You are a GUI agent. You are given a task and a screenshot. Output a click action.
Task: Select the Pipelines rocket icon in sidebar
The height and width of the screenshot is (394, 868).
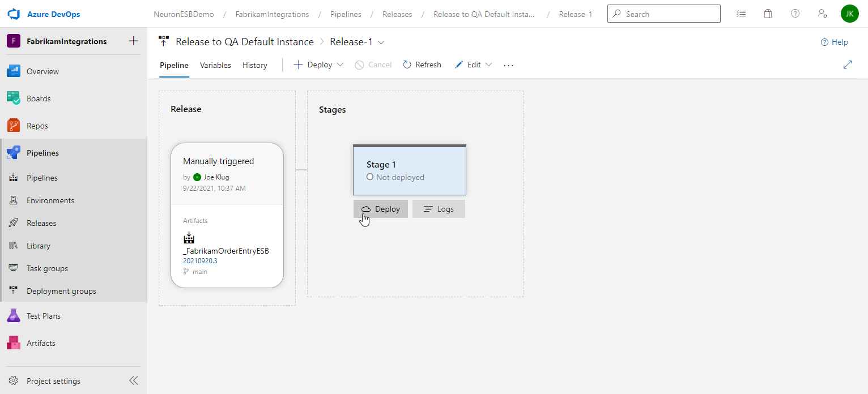[x=14, y=153]
